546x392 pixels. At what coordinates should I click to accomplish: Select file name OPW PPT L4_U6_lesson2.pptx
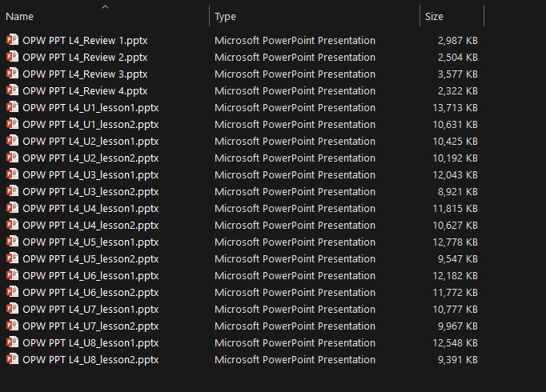tap(90, 293)
